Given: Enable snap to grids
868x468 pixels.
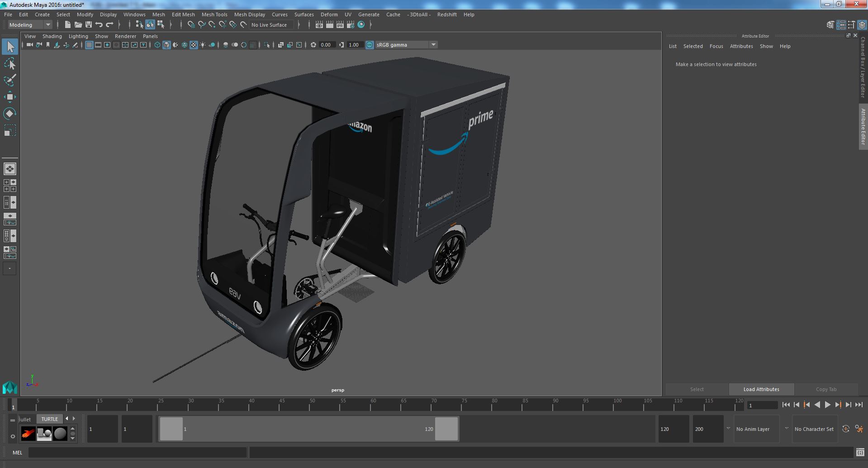Looking at the screenshot, I should pos(191,25).
